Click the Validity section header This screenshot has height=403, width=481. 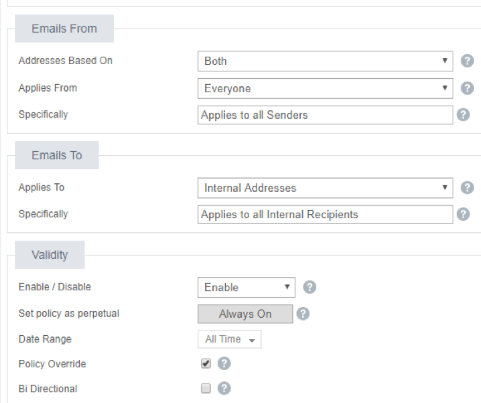[x=50, y=255]
